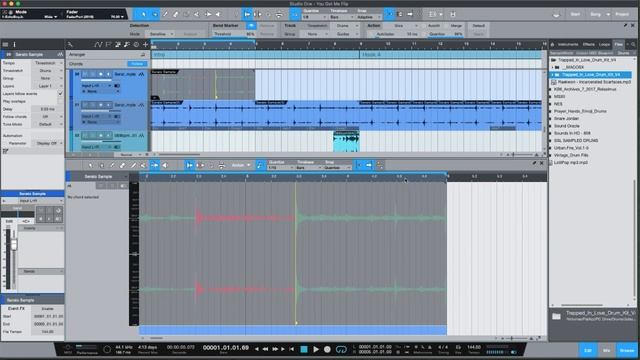This screenshot has height=360, width=640.
Task: Solo the first Serato track
Action: [93, 74]
